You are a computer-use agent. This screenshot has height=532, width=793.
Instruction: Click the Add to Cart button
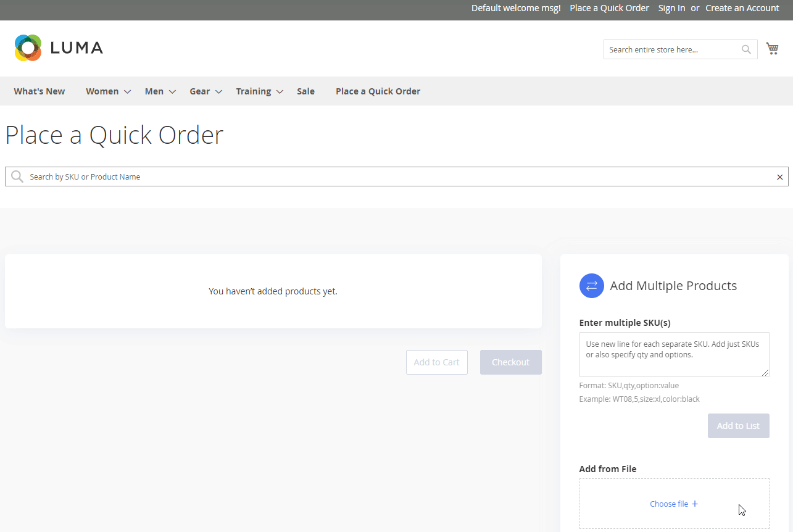(437, 362)
